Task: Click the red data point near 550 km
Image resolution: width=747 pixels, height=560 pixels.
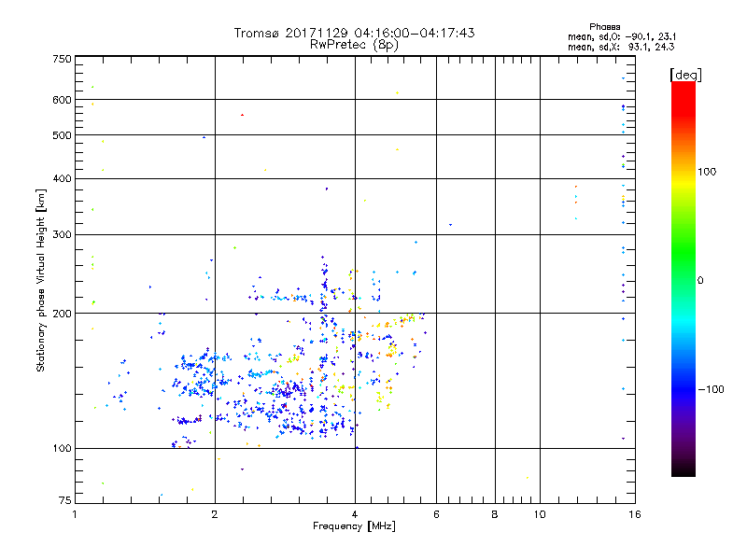Action: point(243,115)
